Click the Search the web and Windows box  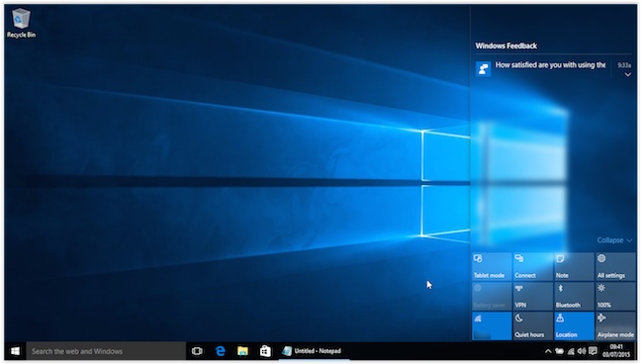point(106,351)
